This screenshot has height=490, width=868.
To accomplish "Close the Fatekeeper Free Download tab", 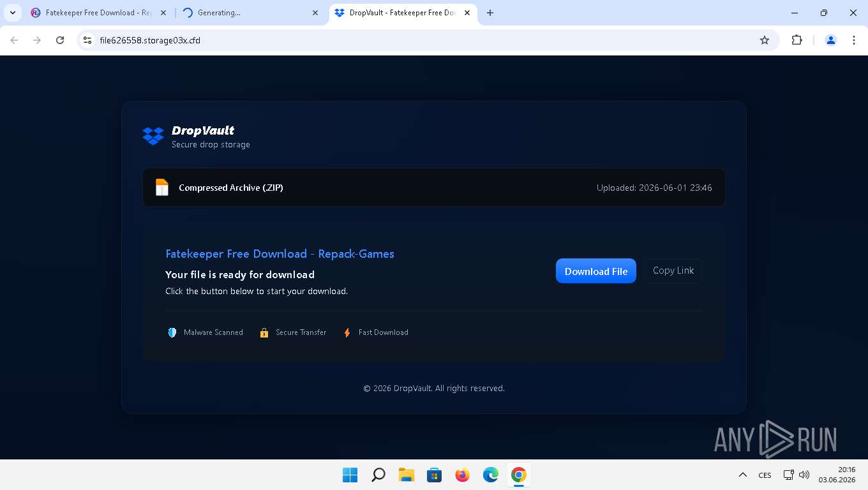I will point(163,13).
